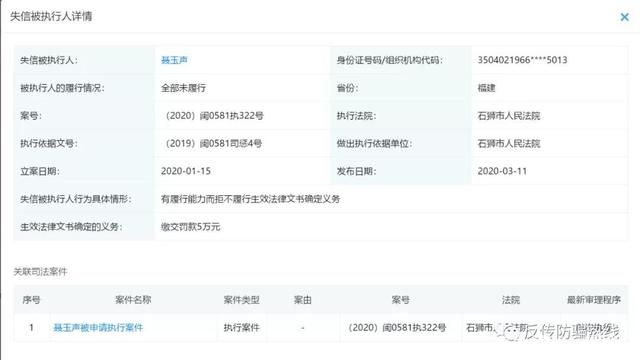This screenshot has height=360, width=640.
Task: Click the 失信被执行人详情 dialog title
Action: tap(51, 16)
